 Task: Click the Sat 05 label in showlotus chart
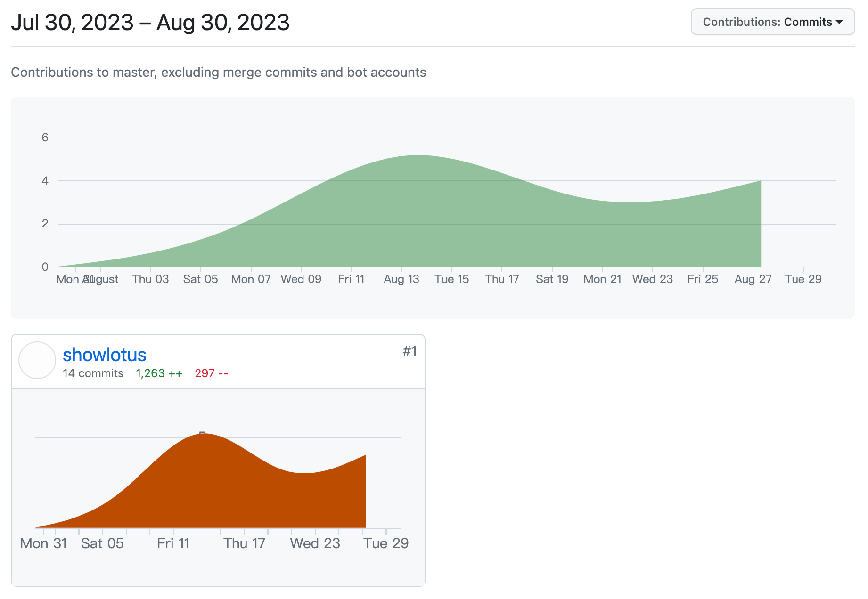[x=102, y=543]
